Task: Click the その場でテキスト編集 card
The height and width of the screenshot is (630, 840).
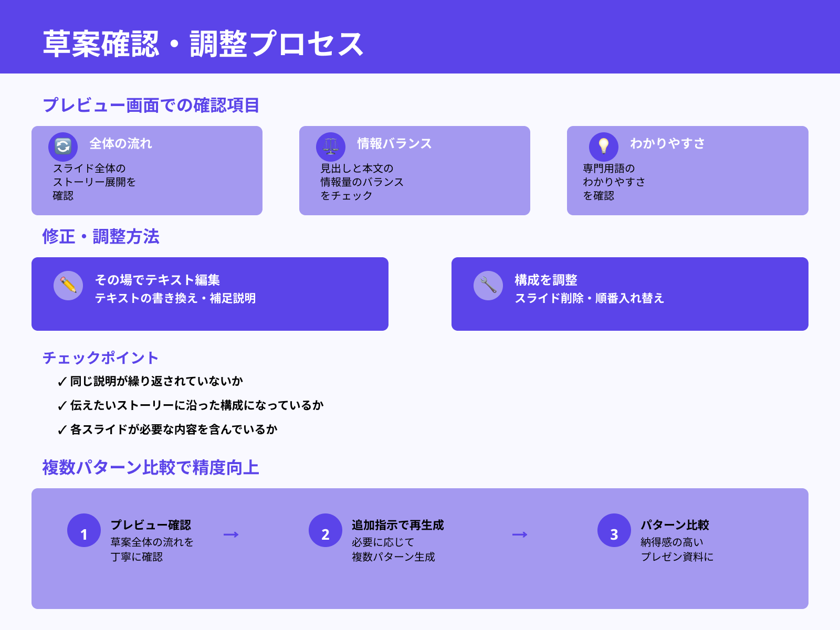Action: (210, 293)
